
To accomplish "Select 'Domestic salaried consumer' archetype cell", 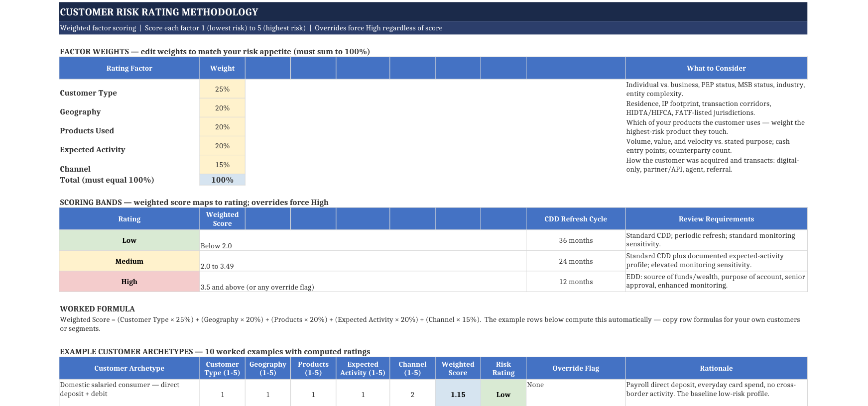I will point(129,393).
